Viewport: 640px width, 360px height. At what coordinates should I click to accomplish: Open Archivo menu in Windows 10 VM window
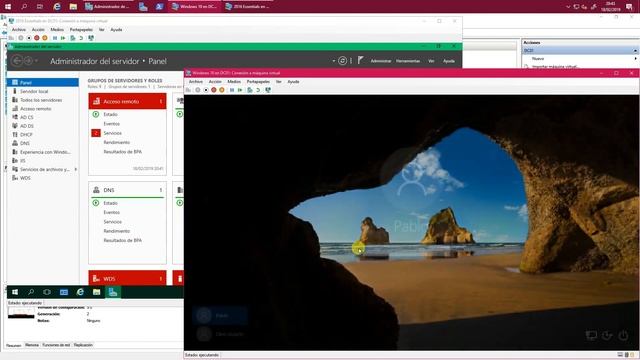[196, 82]
